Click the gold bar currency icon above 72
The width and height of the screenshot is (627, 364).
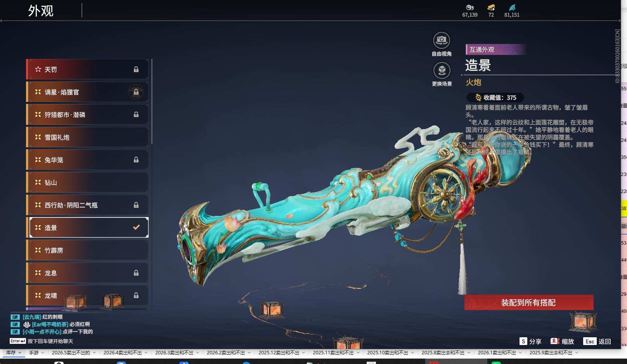tap(491, 7)
